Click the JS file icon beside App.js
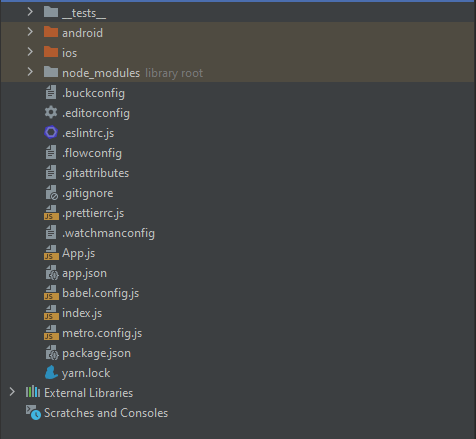Image resolution: width=476 pixels, height=439 pixels. click(x=51, y=252)
